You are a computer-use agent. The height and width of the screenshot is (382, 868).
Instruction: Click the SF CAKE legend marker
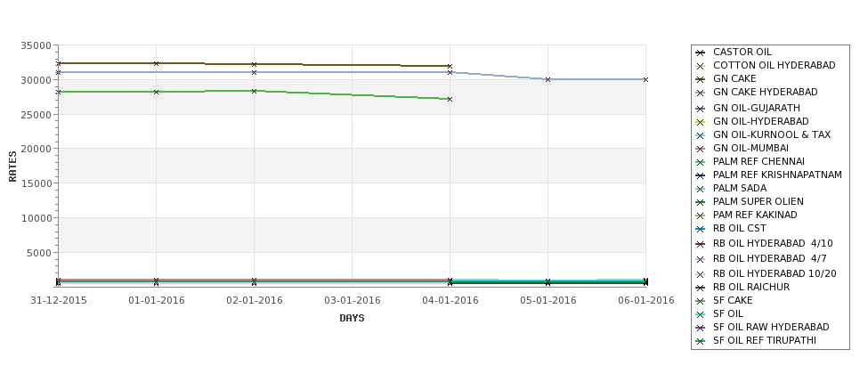(701, 301)
